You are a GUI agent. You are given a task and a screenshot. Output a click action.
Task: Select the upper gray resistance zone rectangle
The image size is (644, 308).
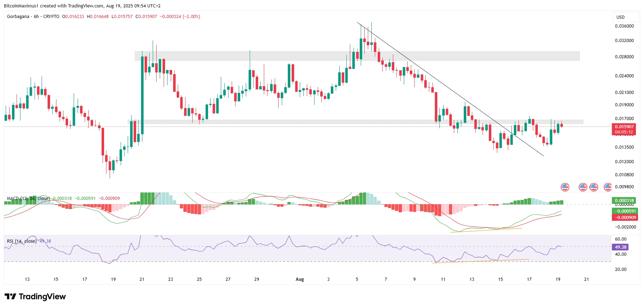coord(357,56)
